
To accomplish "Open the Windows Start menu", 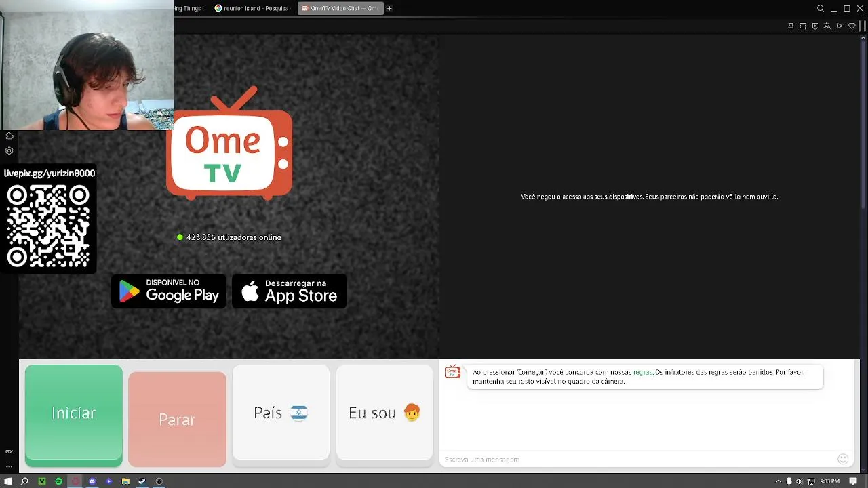I will tap(8, 481).
